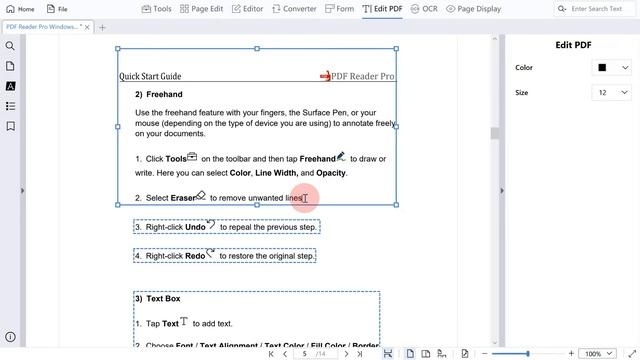Open the Tools tab
Viewport: 640px width, 360px height.
[157, 9]
